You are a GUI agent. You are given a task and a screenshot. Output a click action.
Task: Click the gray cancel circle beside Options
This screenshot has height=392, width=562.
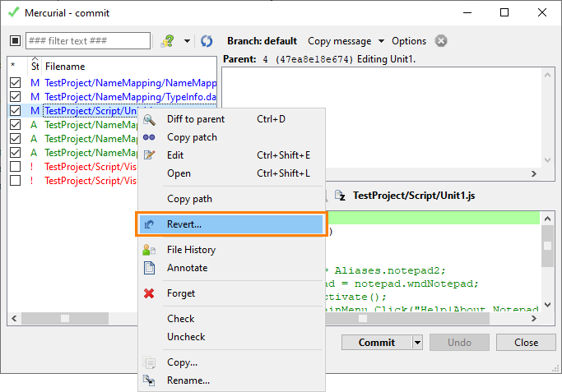point(441,41)
